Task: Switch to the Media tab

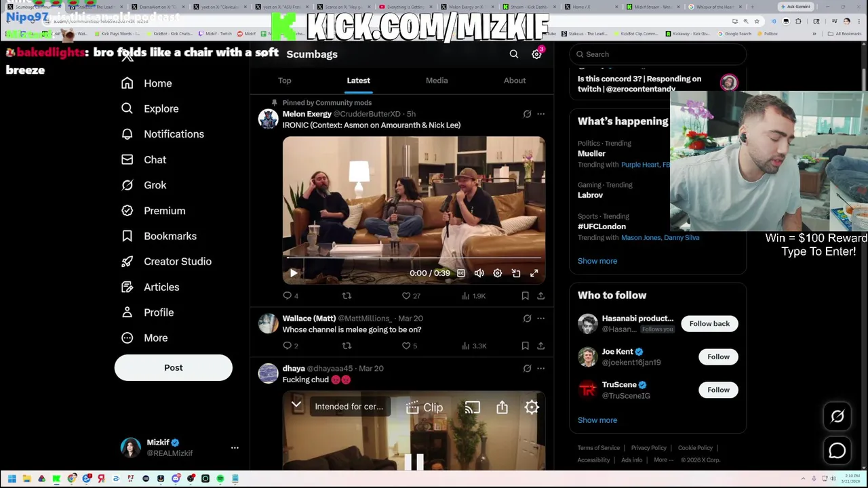Action: 437,80
